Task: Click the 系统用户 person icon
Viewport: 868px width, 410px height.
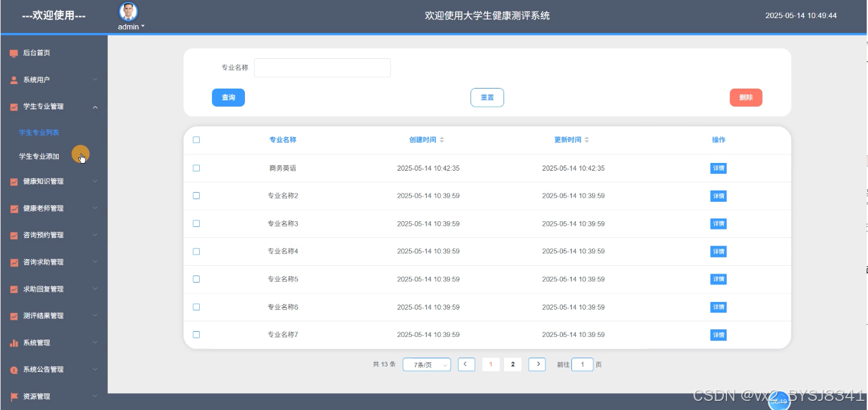Action: point(14,80)
